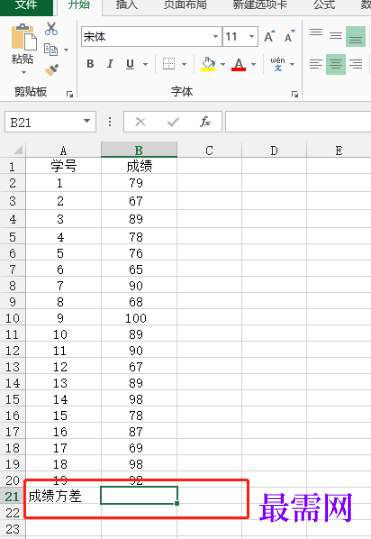371x539 pixels.
Task: Click into the formula bar
Action: pyautogui.click(x=298, y=122)
